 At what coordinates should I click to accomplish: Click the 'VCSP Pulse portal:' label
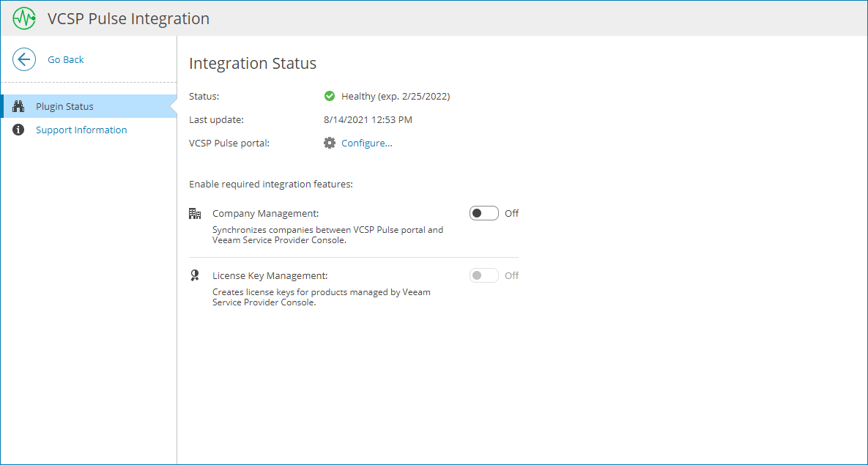[229, 144]
